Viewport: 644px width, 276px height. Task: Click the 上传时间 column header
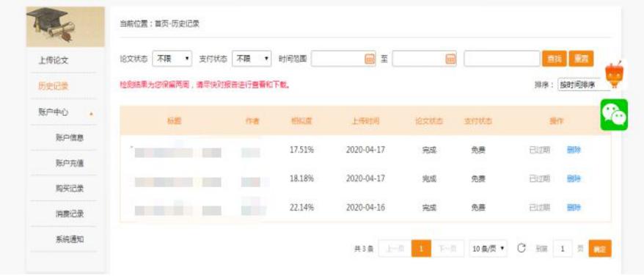coord(365,121)
